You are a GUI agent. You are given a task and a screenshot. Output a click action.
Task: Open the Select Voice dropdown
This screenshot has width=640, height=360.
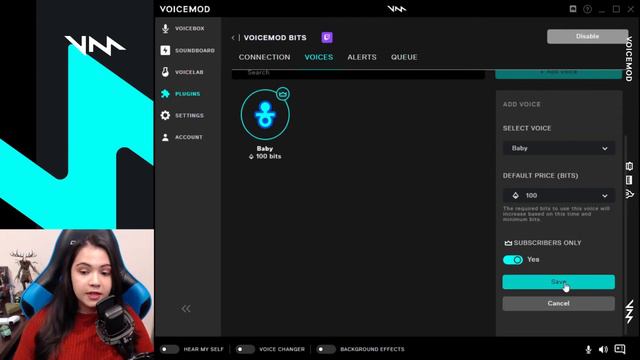pos(558,148)
